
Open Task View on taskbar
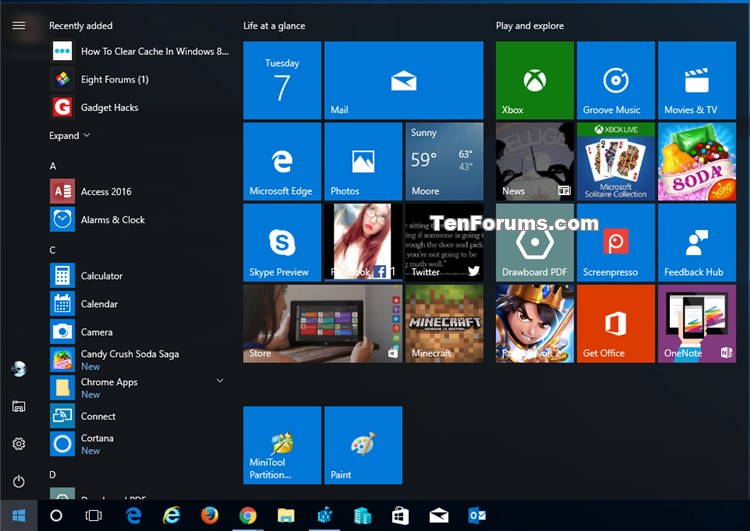click(94, 515)
